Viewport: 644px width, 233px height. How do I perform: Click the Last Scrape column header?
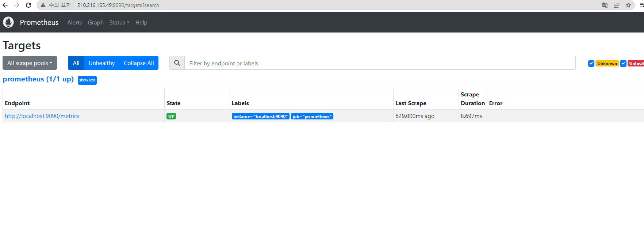point(411,103)
